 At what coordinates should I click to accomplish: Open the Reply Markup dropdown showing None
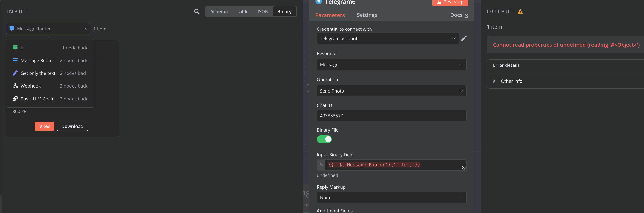391,198
